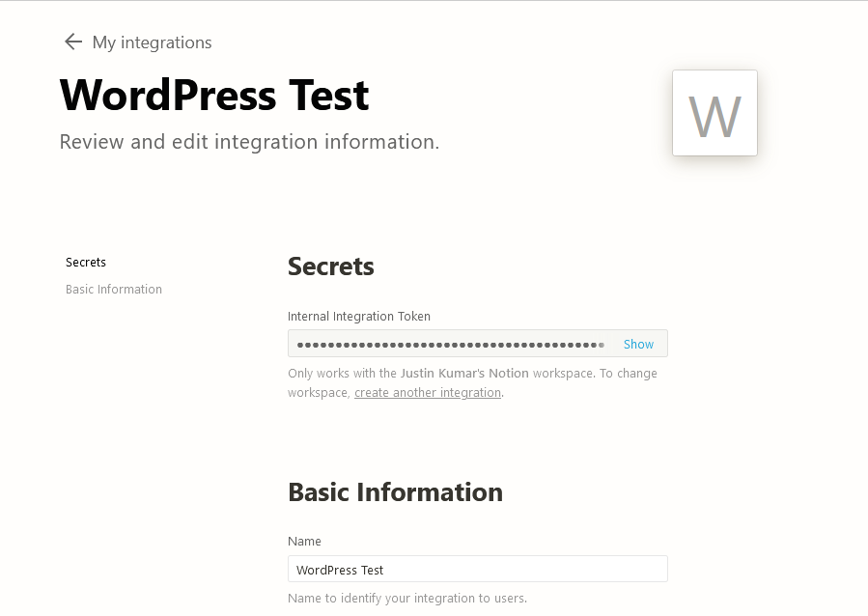Click the Basic Information section heading
This screenshot has height=616, width=868.
(395, 492)
